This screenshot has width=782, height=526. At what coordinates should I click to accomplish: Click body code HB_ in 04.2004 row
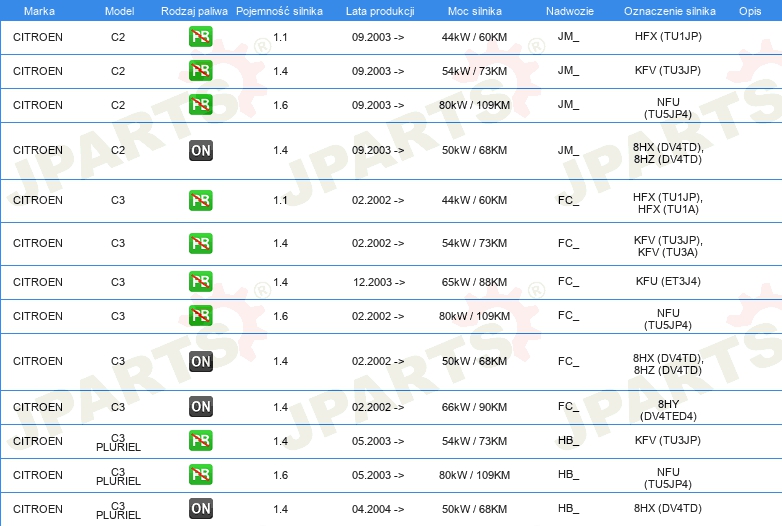(x=569, y=508)
